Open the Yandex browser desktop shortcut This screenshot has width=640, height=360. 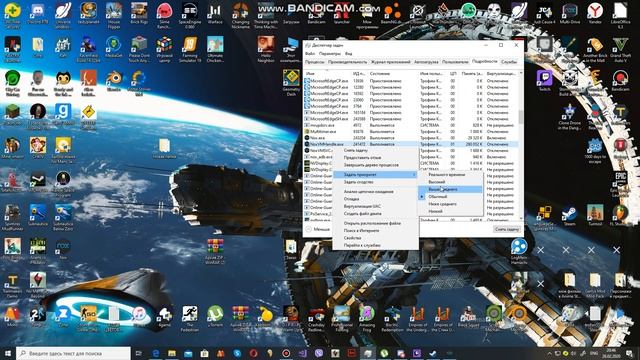[x=595, y=13]
